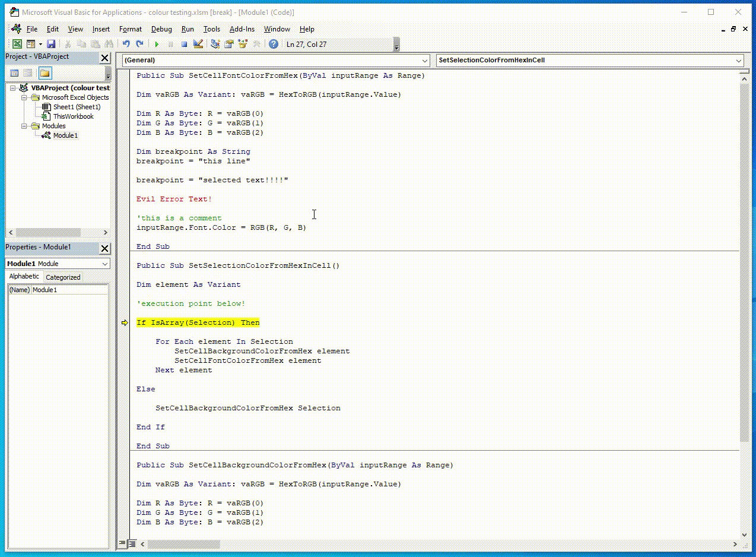This screenshot has height=557, width=756.
Task: Click the Undo toolbar icon
Action: [x=126, y=44]
